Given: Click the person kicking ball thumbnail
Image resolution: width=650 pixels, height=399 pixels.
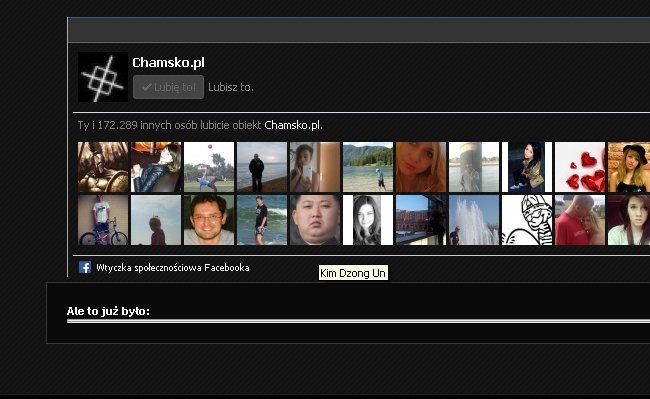Looking at the screenshot, I should (x=209, y=167).
